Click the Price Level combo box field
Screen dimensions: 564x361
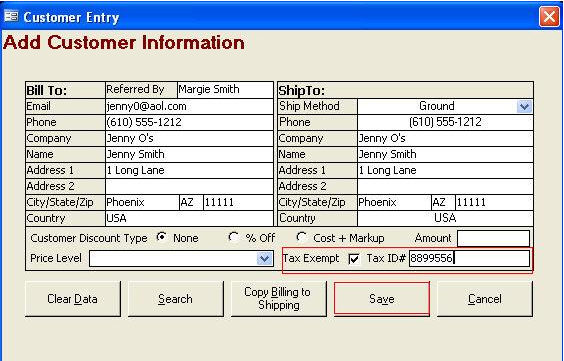click(181, 258)
